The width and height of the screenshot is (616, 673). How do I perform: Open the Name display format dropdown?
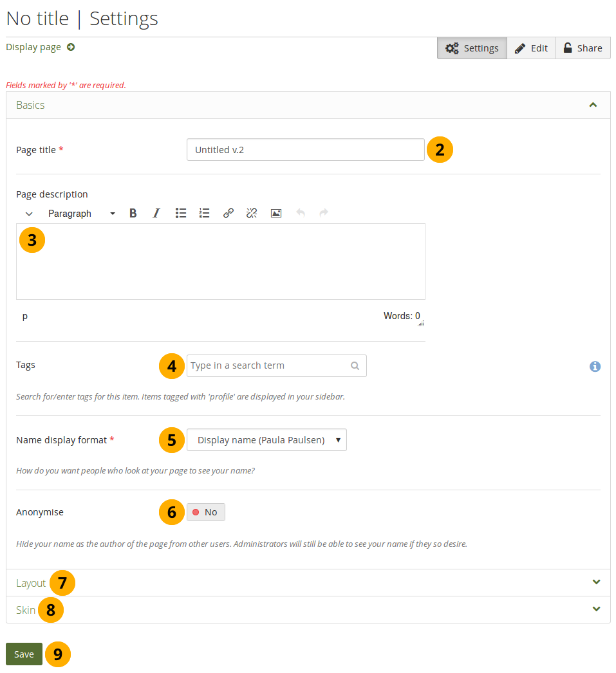[x=266, y=440]
